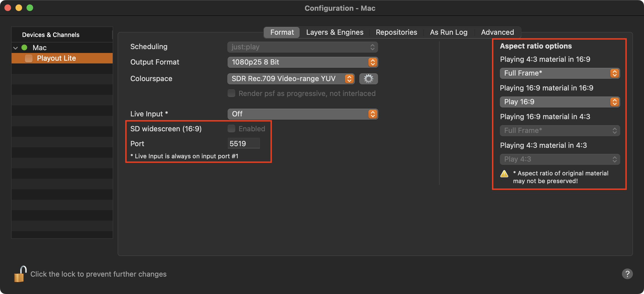
Task: Open the As Run Log tab
Action: pyautogui.click(x=448, y=32)
